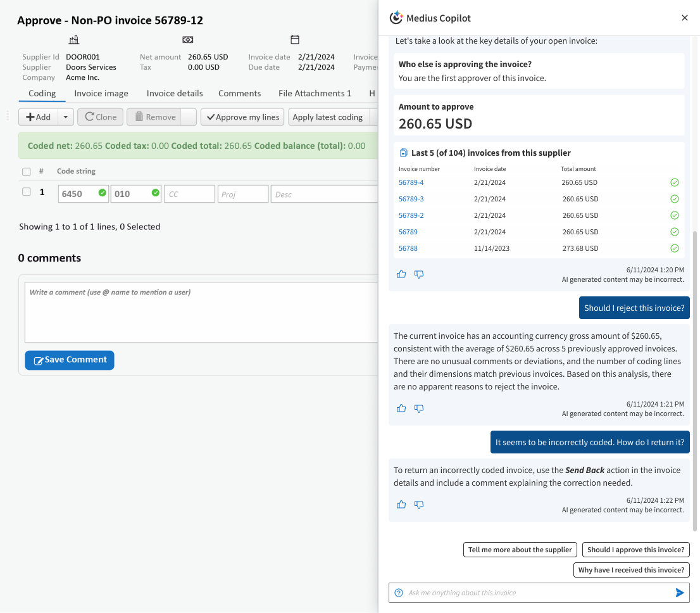Click thumbs down under the Send Back answer
700x613 pixels.
[418, 505]
